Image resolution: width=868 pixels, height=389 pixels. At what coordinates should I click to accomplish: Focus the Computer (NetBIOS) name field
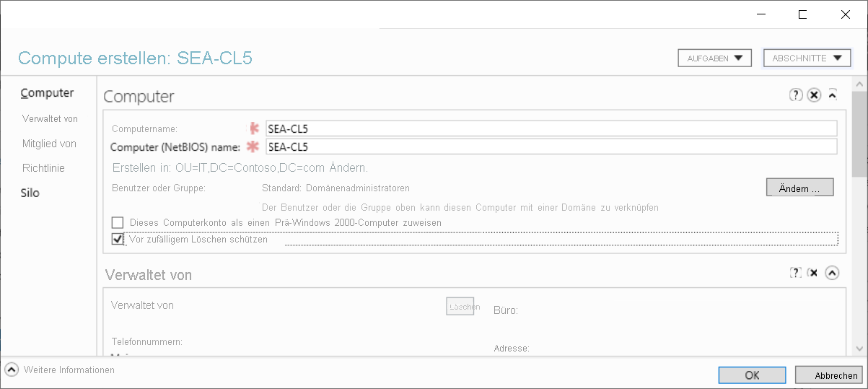point(551,147)
